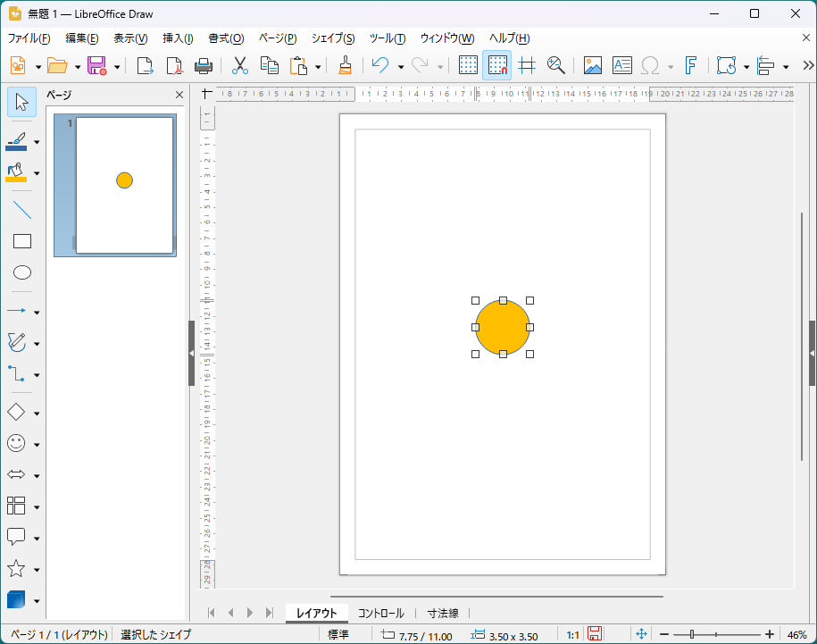Image resolution: width=817 pixels, height=644 pixels.
Task: Close the ページ panel
Action: [179, 95]
